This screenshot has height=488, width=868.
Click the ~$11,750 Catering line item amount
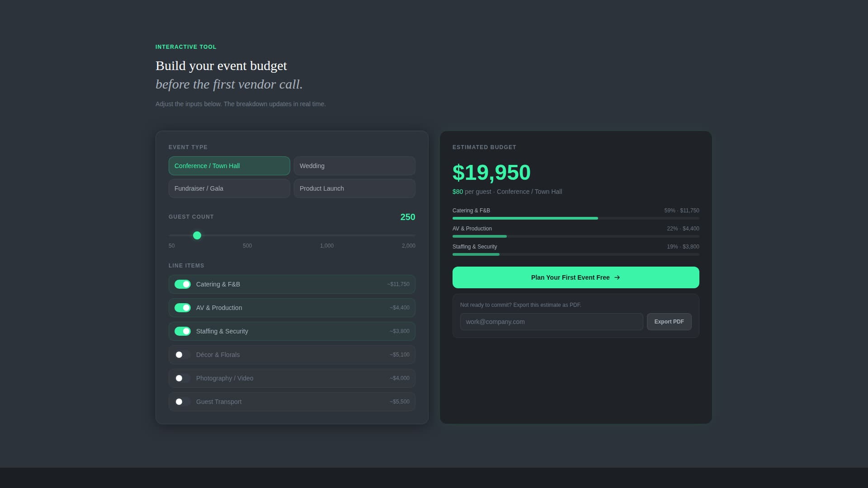(398, 284)
